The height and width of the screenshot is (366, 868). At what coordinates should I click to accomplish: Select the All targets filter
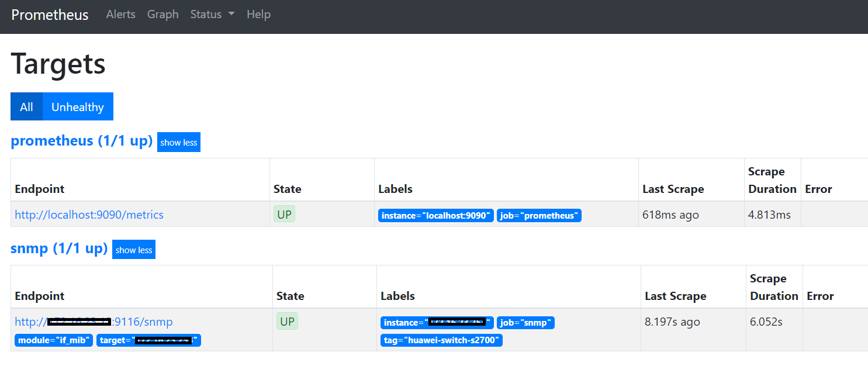coord(26,107)
